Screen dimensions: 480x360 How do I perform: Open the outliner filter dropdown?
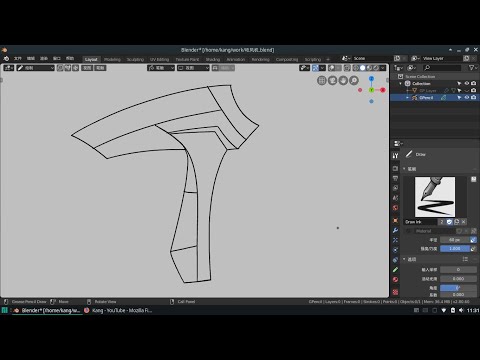[473, 68]
